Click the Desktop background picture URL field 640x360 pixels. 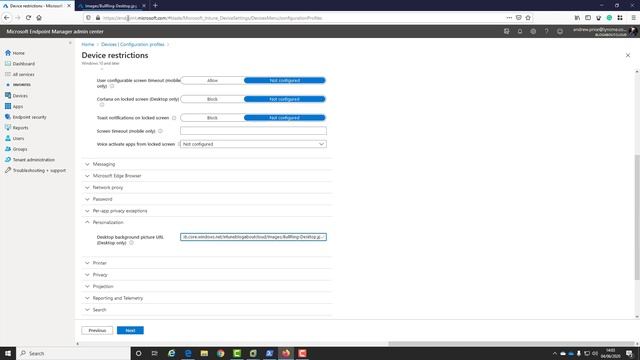253,237
